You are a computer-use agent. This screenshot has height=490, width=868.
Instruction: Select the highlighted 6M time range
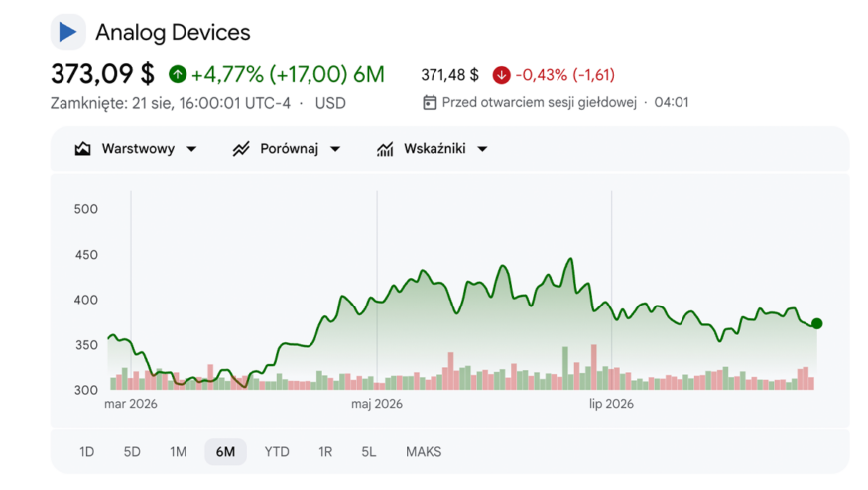pos(225,452)
